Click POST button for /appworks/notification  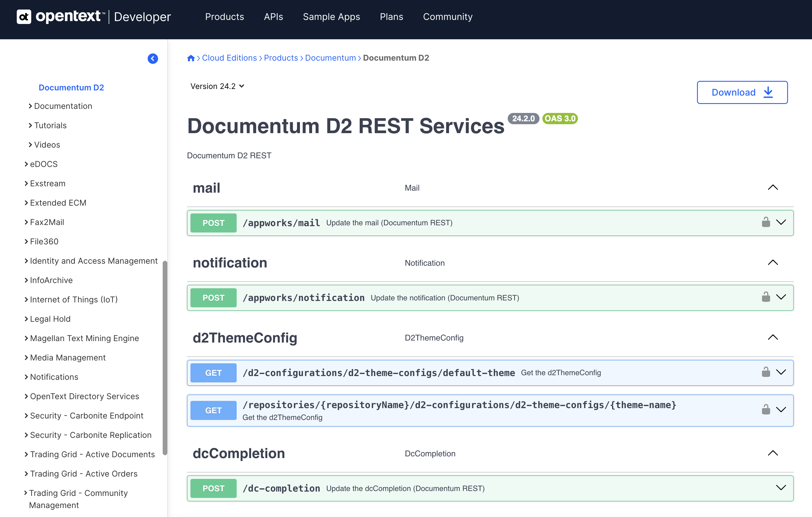tap(214, 297)
